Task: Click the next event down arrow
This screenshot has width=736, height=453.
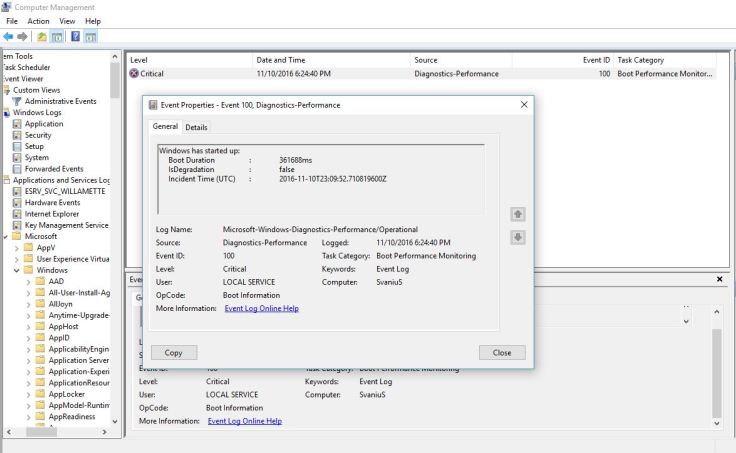Action: tap(518, 238)
